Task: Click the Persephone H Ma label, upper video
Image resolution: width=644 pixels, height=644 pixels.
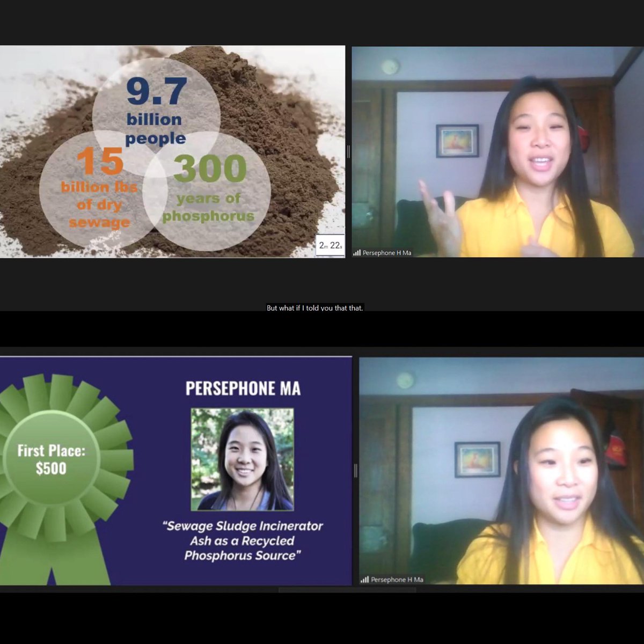Action: pos(387,253)
